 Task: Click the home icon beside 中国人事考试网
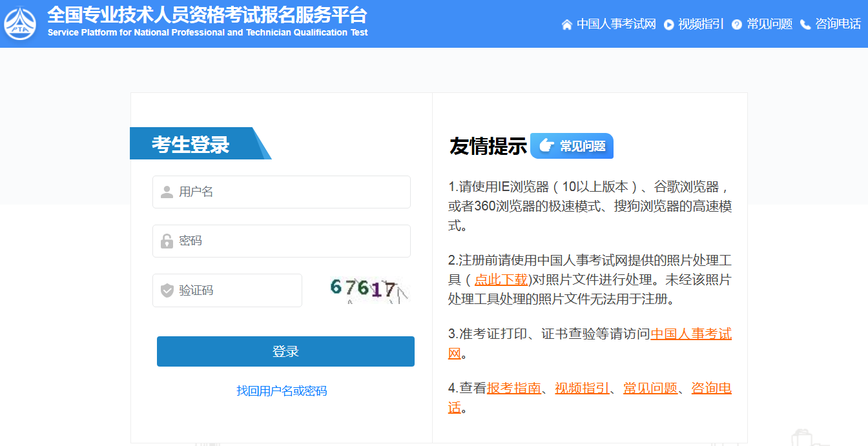(567, 25)
